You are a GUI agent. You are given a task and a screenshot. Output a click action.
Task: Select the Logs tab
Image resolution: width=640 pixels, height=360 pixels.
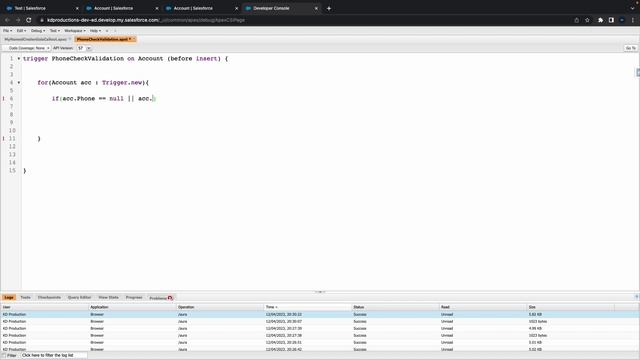pyautogui.click(x=9, y=298)
